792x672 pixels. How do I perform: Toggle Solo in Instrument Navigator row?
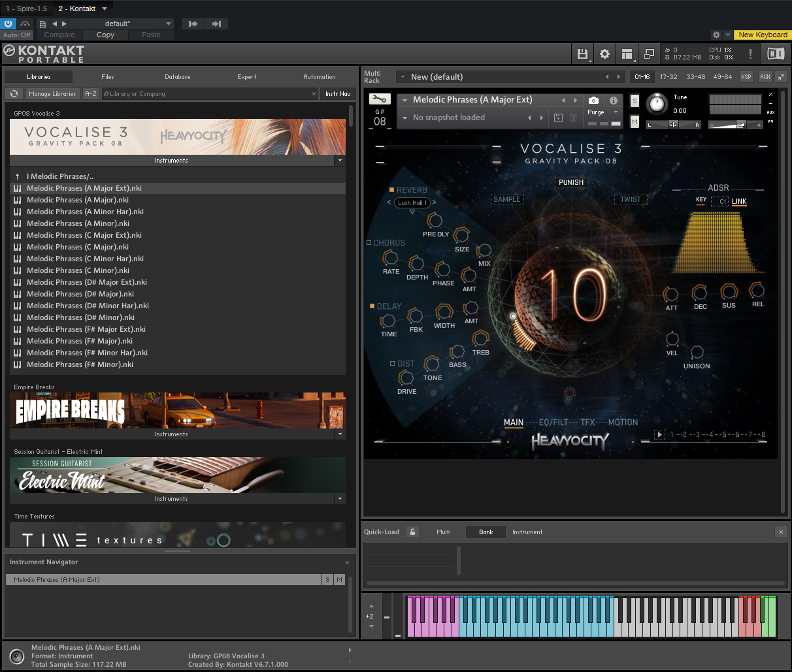tap(328, 580)
